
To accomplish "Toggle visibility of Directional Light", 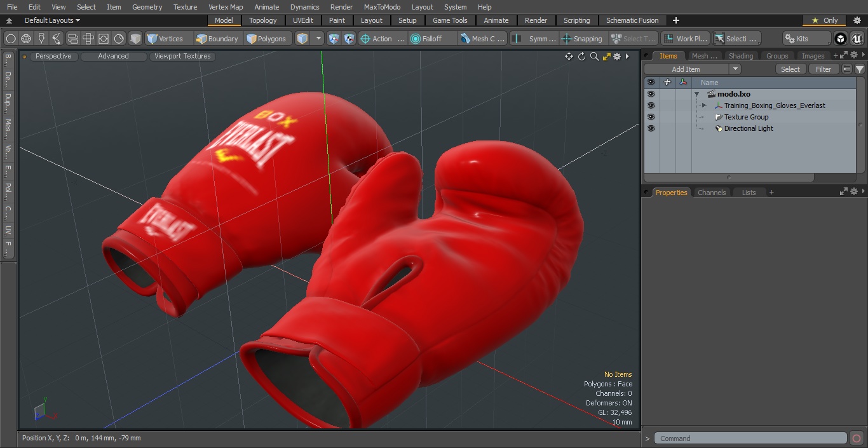I will (651, 128).
